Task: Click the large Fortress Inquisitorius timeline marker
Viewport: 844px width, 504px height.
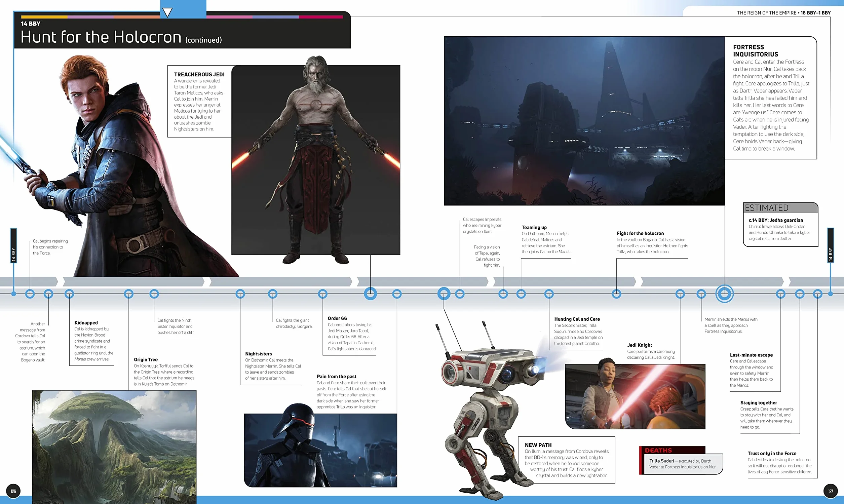Action: (x=725, y=294)
